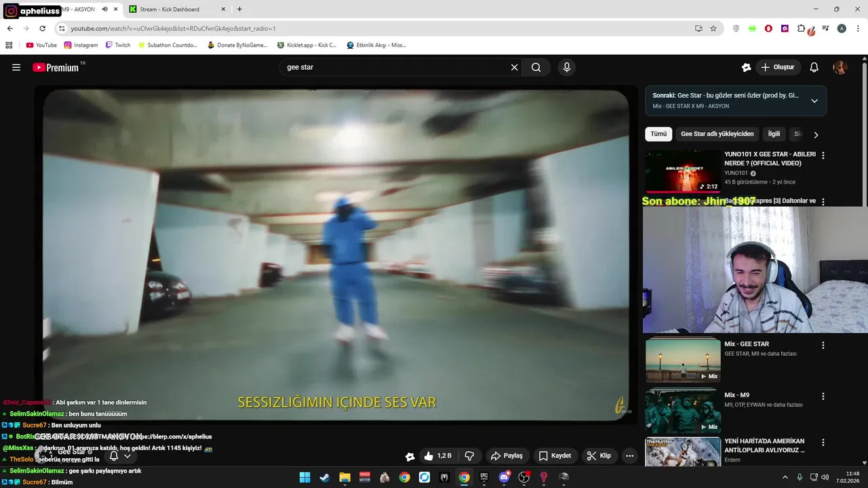This screenshot has width=868, height=488.
Task: Like the video with 1,2 B likes
Action: coord(437,456)
